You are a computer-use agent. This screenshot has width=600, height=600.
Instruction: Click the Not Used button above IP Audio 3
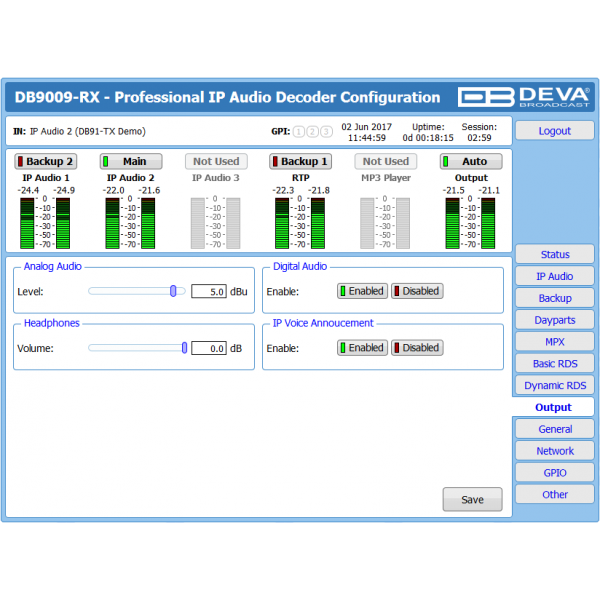[x=216, y=161]
